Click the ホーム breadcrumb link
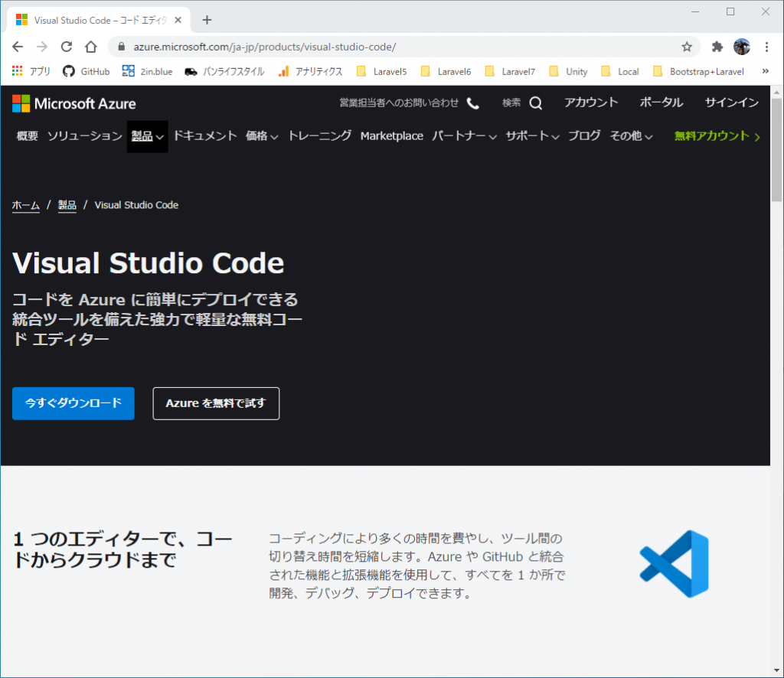The image size is (784, 678). (25, 205)
